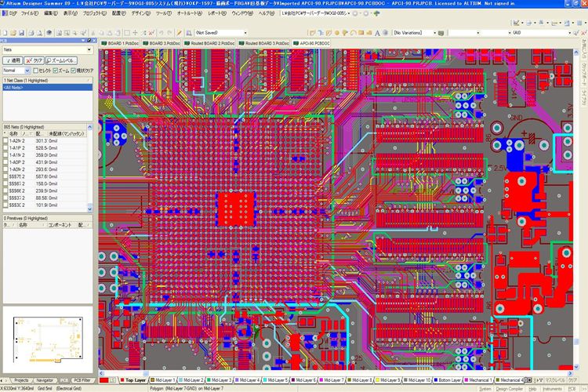Viewport: 588px width, 392px height.
Task: Check the box for net 1-A2N
Action: [x=5, y=140]
